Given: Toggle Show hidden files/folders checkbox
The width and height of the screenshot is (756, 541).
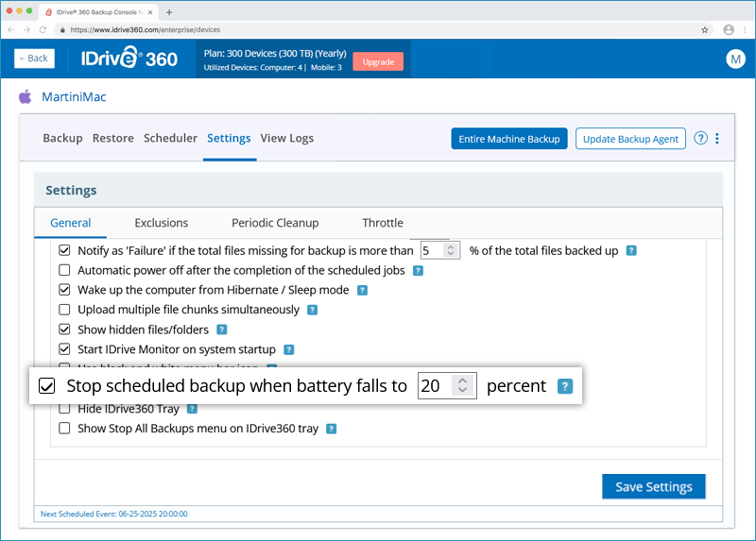Looking at the screenshot, I should click(x=64, y=329).
